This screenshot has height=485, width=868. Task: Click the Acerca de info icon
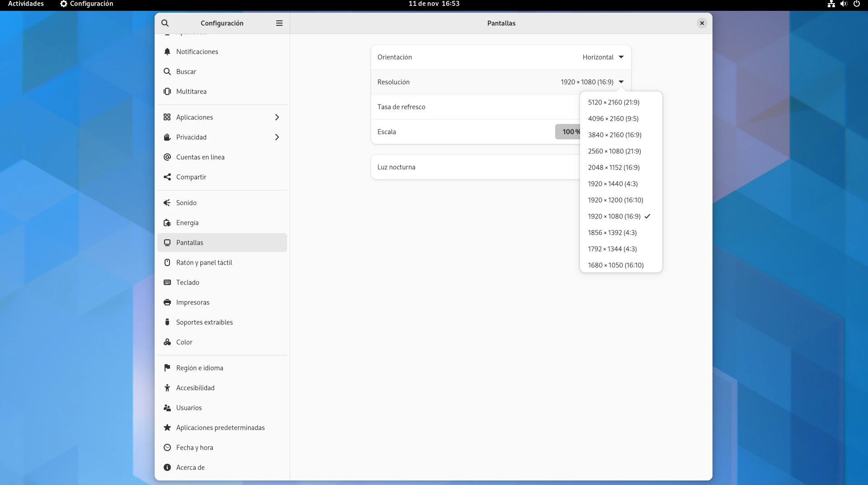click(x=167, y=467)
